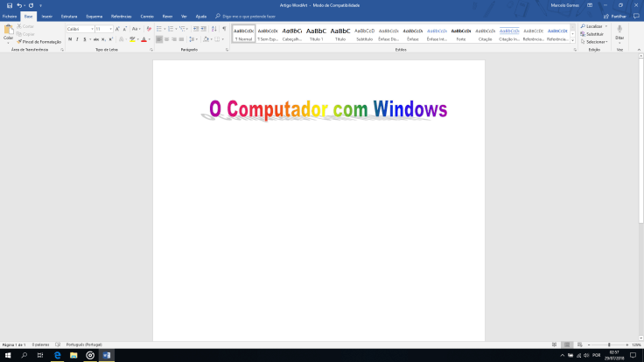Viewport: 644px width, 362px height.
Task: Click the zoom slider in status bar
Action: [x=609, y=345]
